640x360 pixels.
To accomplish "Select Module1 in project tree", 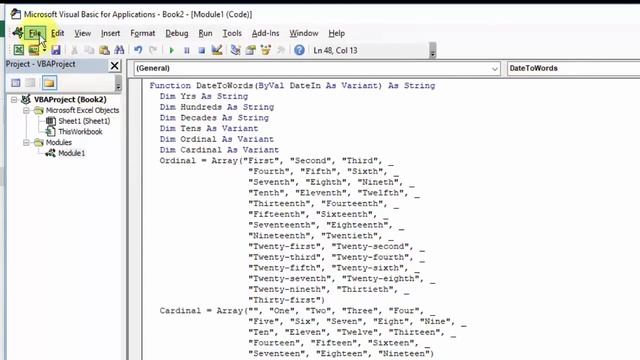I will [x=71, y=153].
